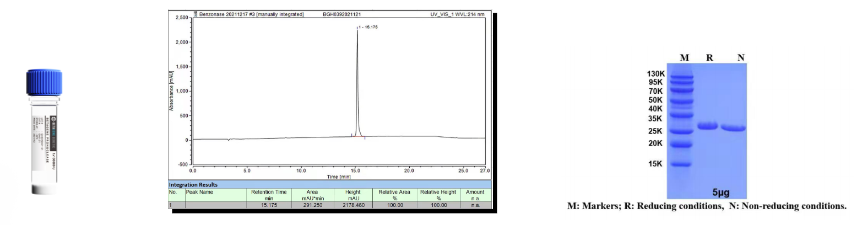
Task: Select the Area mAU*min column header
Action: tap(312, 195)
